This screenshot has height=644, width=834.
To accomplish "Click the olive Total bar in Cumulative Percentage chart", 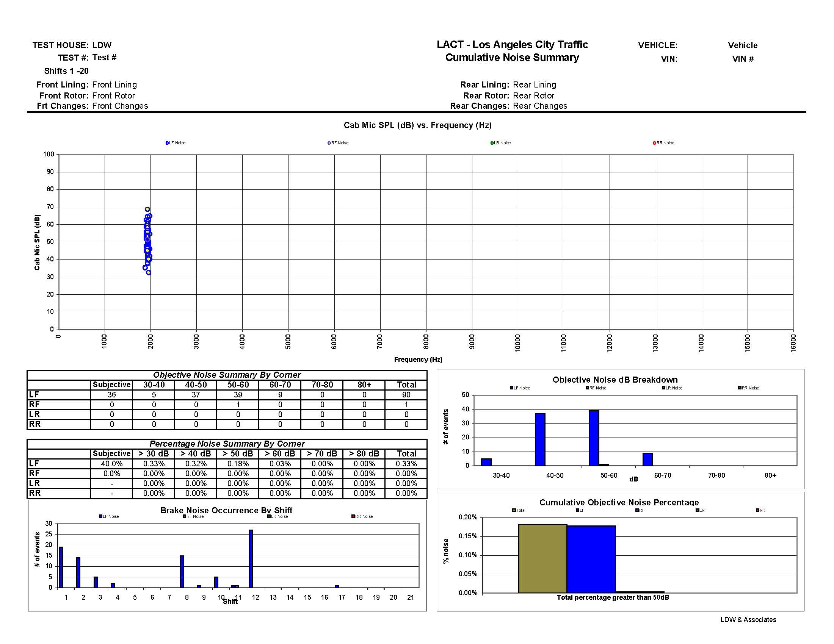I will [x=542, y=558].
